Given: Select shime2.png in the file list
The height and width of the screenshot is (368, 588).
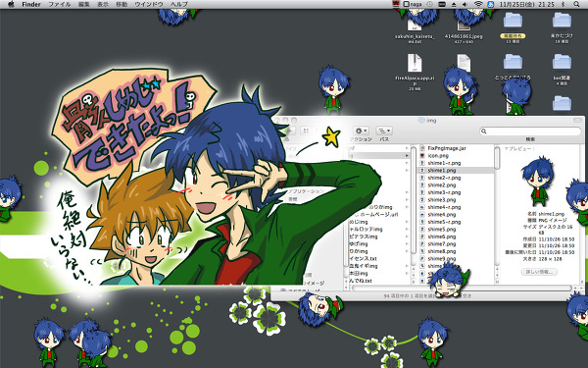Looking at the screenshot, I should click(441, 184).
